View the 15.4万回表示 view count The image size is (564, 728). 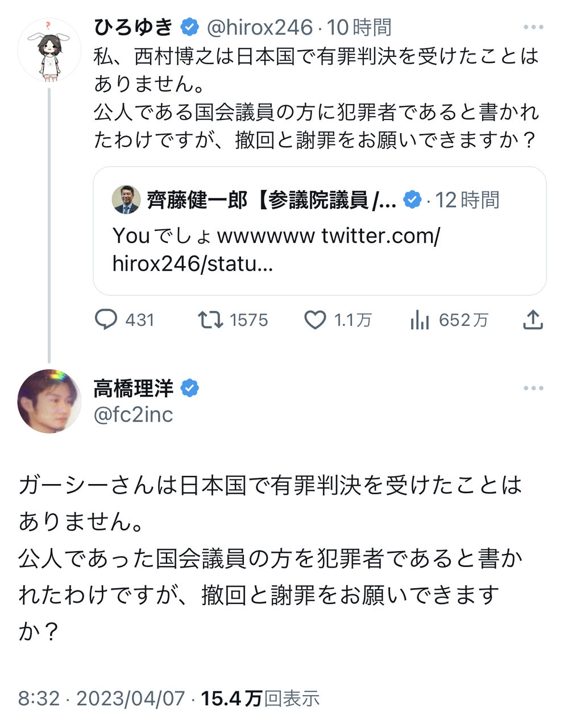click(x=260, y=698)
